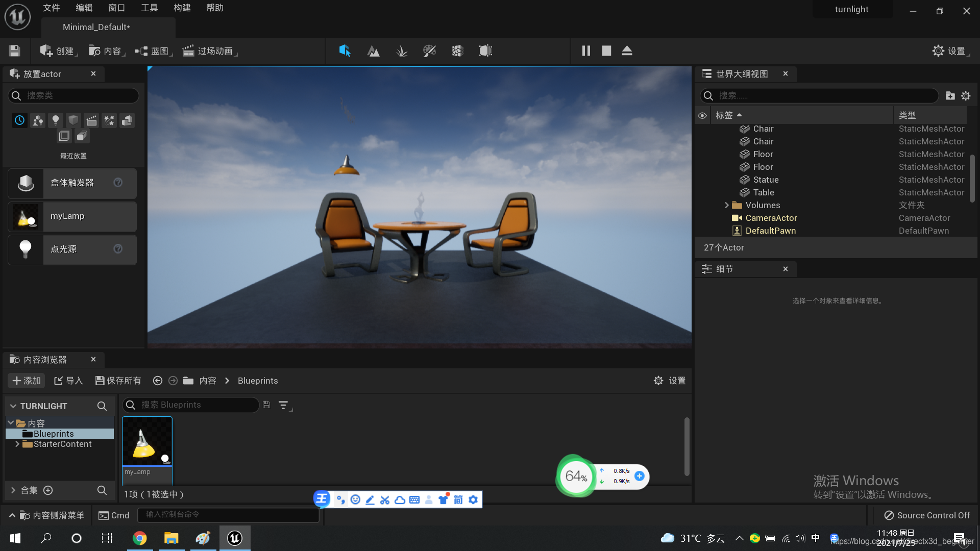
Task: Select the Foliage mode icon
Action: pos(402,51)
